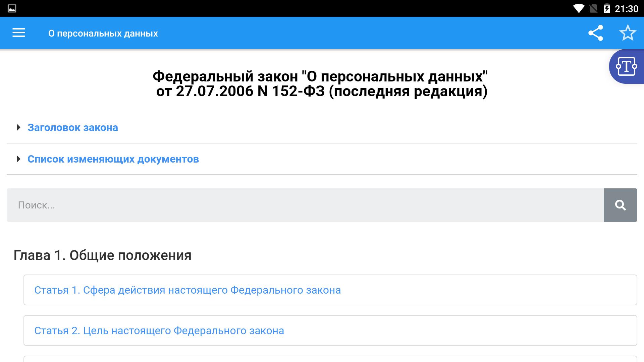Tap the clock showing 21:30
Viewport: 644px width, 362px height.
[626, 9]
